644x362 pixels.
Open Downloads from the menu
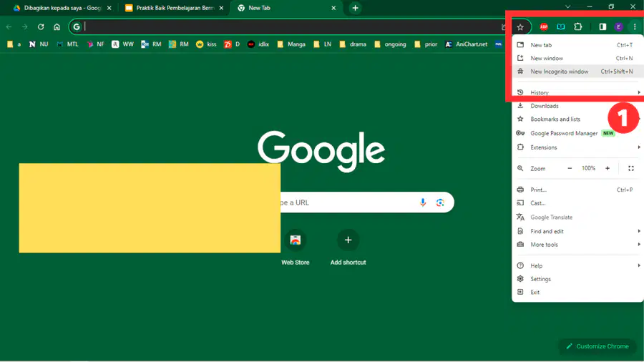(578, 106)
